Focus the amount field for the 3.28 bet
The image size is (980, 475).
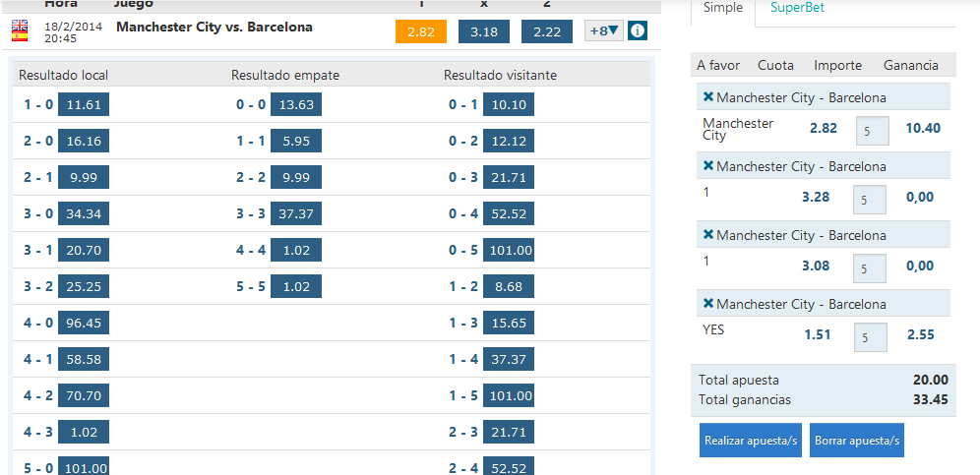click(869, 200)
